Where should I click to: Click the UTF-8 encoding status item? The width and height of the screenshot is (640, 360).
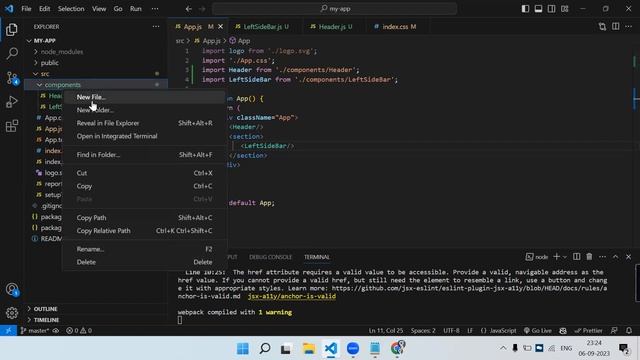point(451,331)
